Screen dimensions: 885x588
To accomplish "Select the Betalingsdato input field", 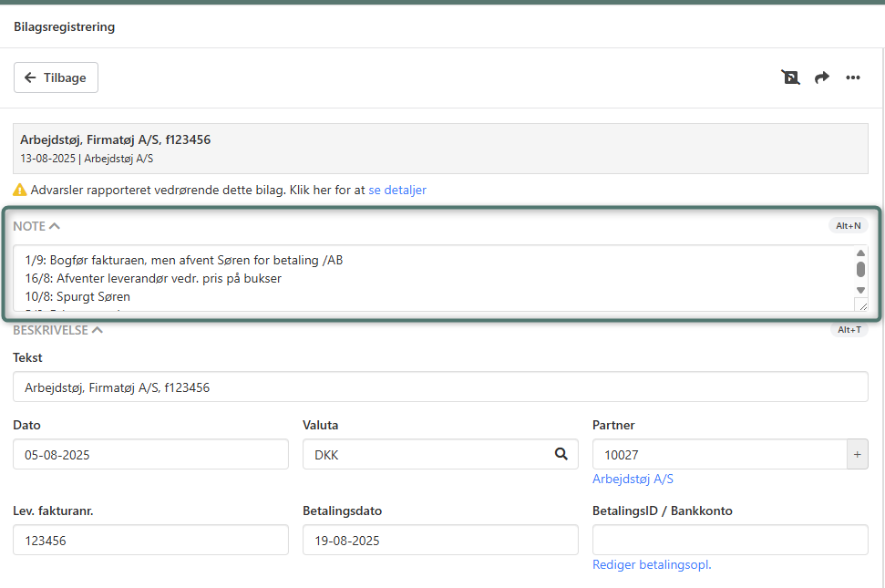I will point(440,540).
